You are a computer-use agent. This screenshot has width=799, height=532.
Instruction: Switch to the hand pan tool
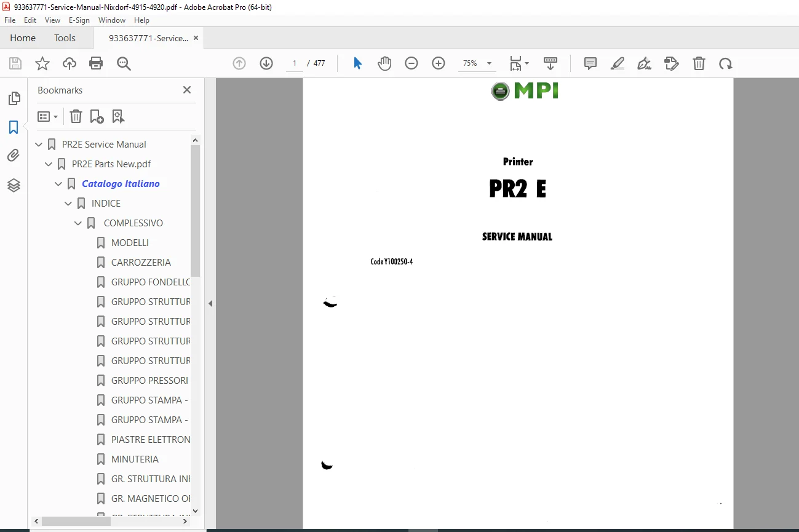pos(384,63)
